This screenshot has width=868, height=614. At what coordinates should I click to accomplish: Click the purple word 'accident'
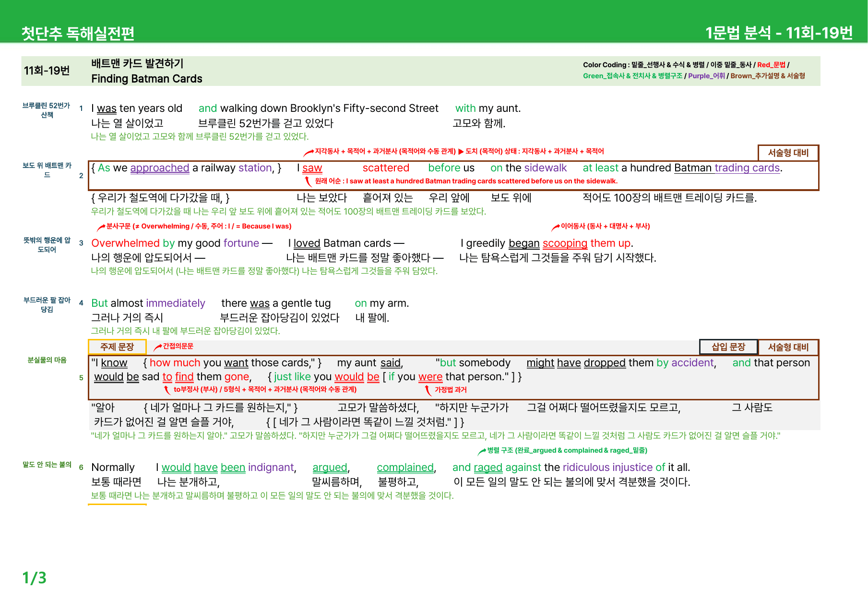[692, 363]
